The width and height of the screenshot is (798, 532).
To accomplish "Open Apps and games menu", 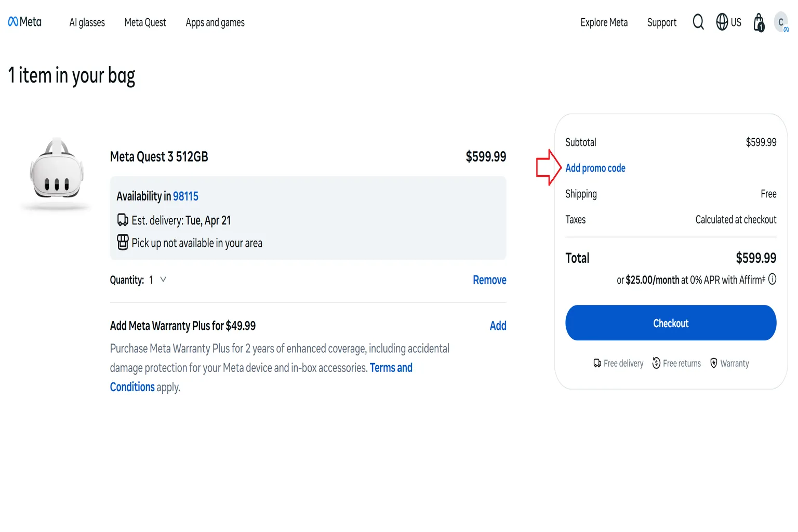I will coord(215,22).
